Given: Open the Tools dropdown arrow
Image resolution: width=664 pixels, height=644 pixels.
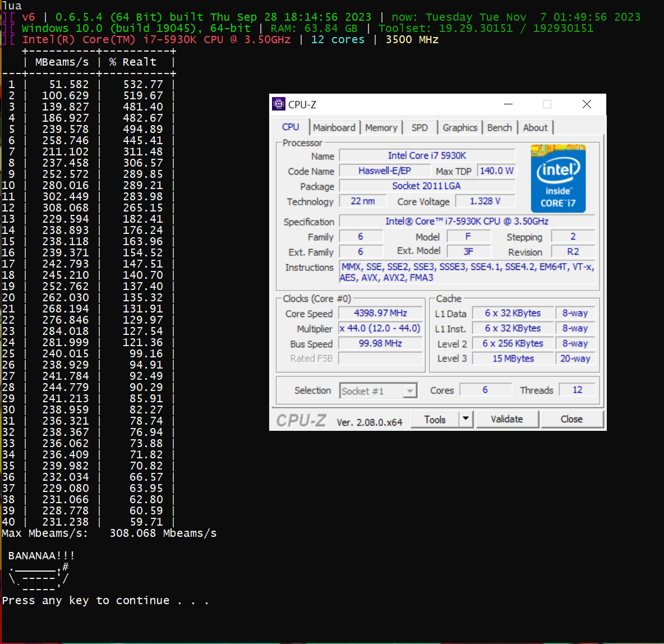Looking at the screenshot, I should (x=466, y=419).
